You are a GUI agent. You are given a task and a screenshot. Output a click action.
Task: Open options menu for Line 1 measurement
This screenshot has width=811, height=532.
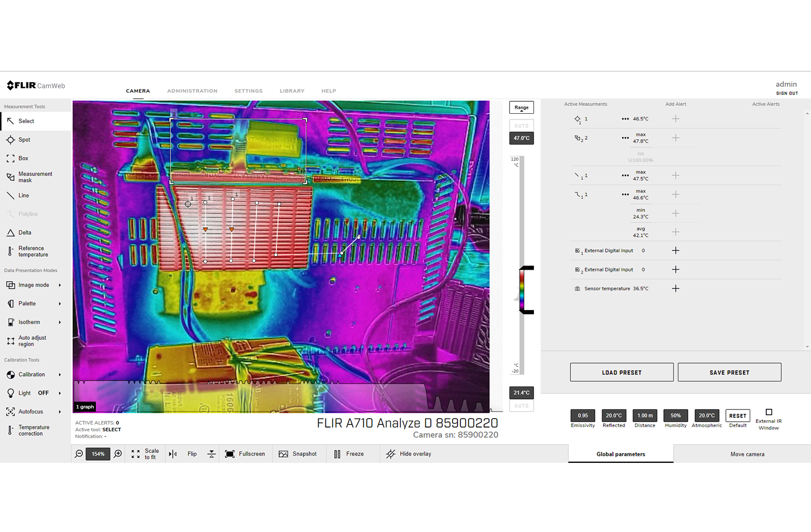625,176
